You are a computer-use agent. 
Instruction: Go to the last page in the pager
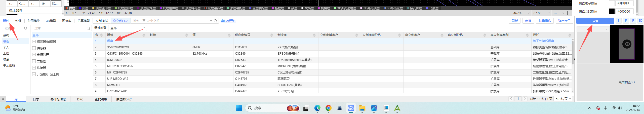point(525,99)
